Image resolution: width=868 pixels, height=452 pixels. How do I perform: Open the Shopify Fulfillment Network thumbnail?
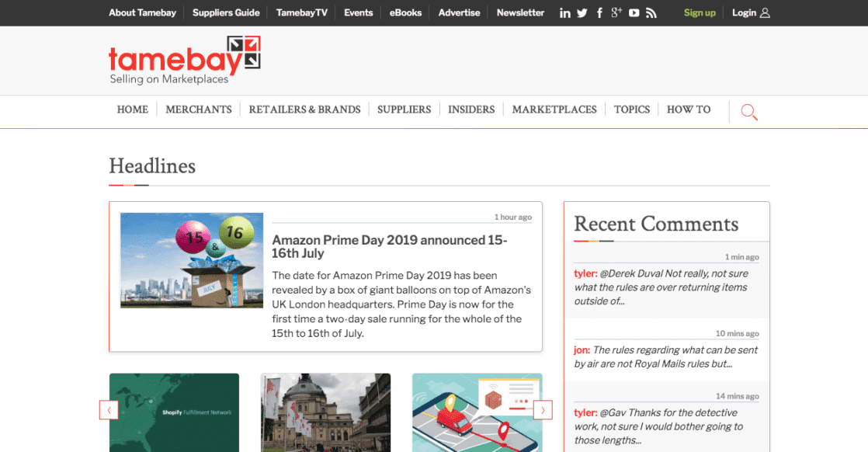175,412
